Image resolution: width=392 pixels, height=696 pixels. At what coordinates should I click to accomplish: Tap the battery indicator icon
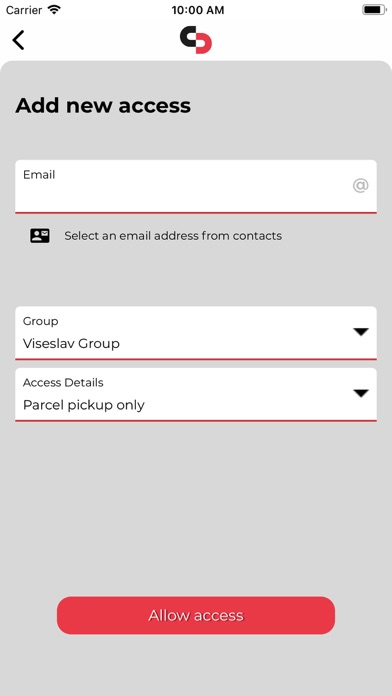tap(374, 10)
